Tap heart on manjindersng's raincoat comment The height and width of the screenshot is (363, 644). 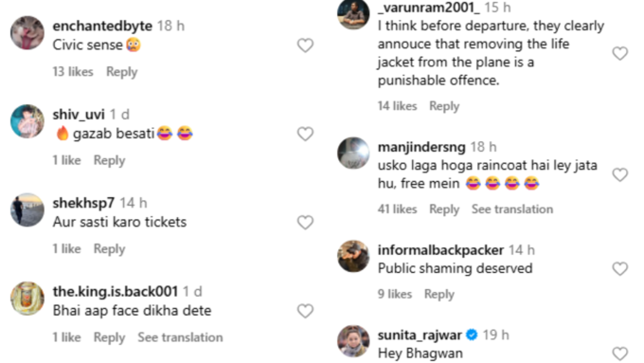click(x=619, y=174)
